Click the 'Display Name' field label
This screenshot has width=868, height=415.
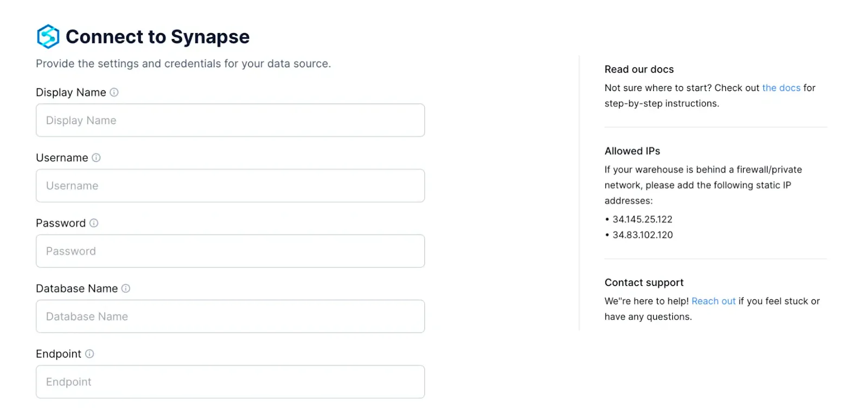point(71,92)
